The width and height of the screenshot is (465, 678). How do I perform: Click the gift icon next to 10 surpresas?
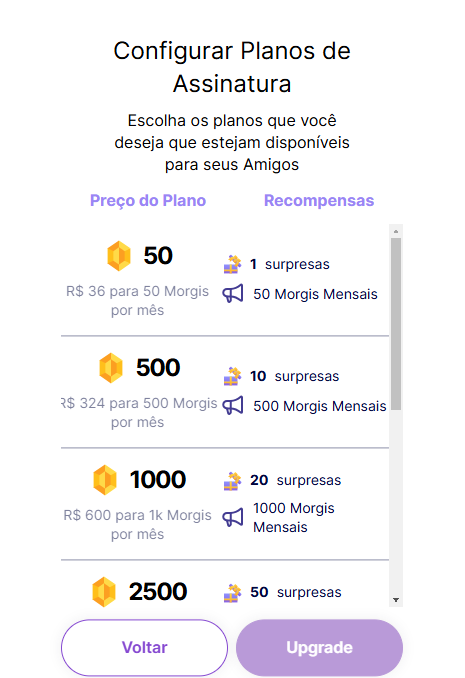point(232,376)
